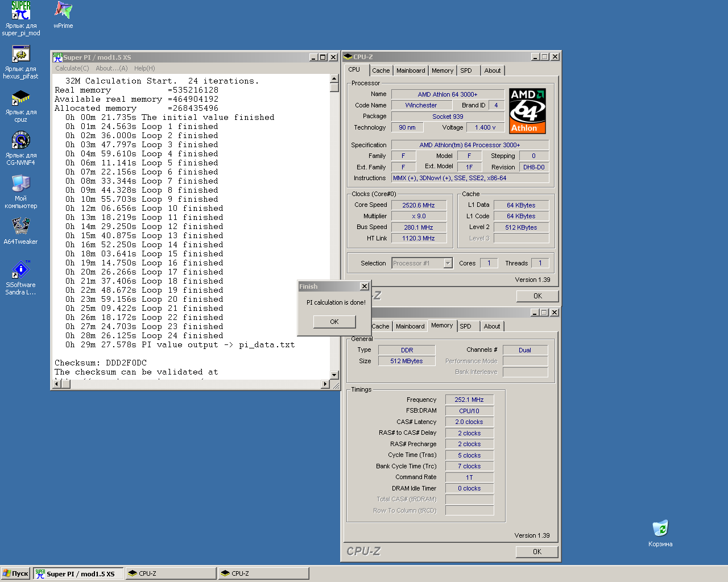728x582 pixels.
Task: Click Super PI horizontal scrollbar left arrow
Action: pyautogui.click(x=56, y=384)
